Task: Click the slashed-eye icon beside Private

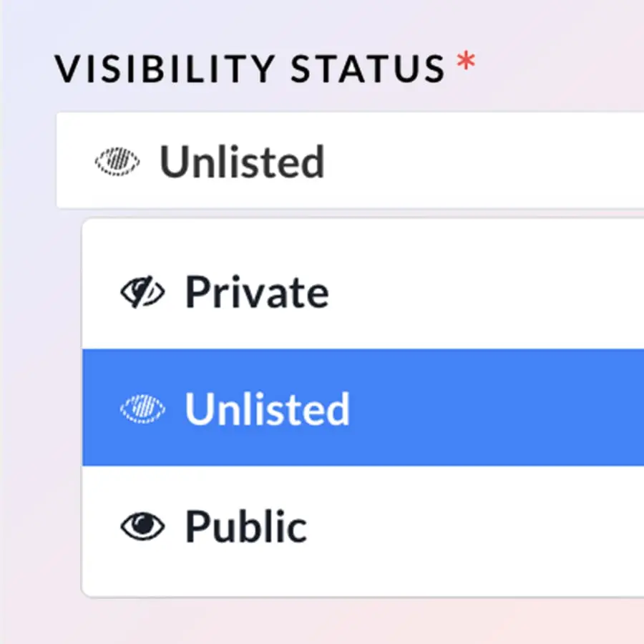Action: point(142,292)
